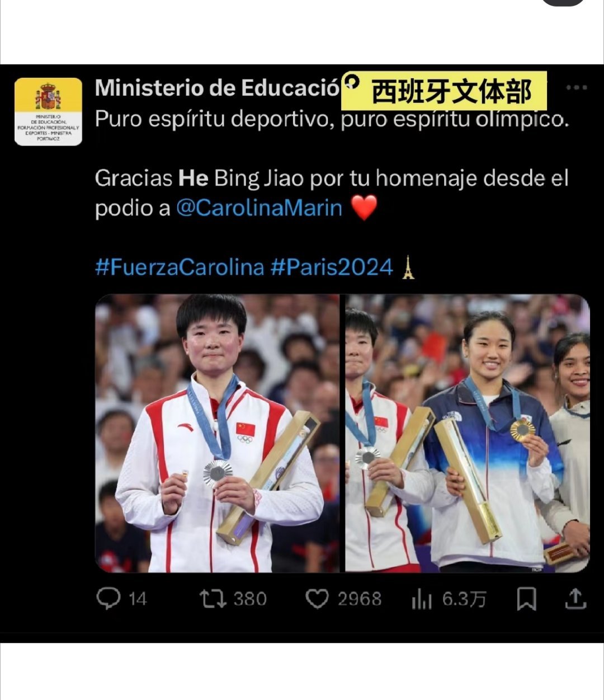
Task: Select the tweet text about He Bing Jiao
Action: coord(332,193)
